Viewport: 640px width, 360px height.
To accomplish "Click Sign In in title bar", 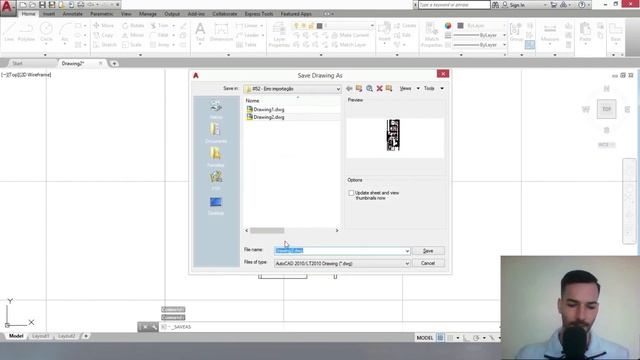I will click(x=517, y=5).
